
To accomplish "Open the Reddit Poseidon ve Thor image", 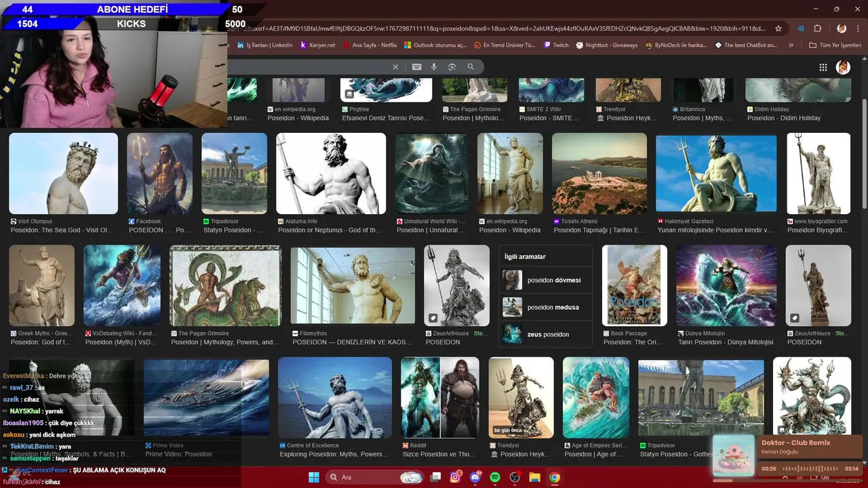I will click(440, 398).
